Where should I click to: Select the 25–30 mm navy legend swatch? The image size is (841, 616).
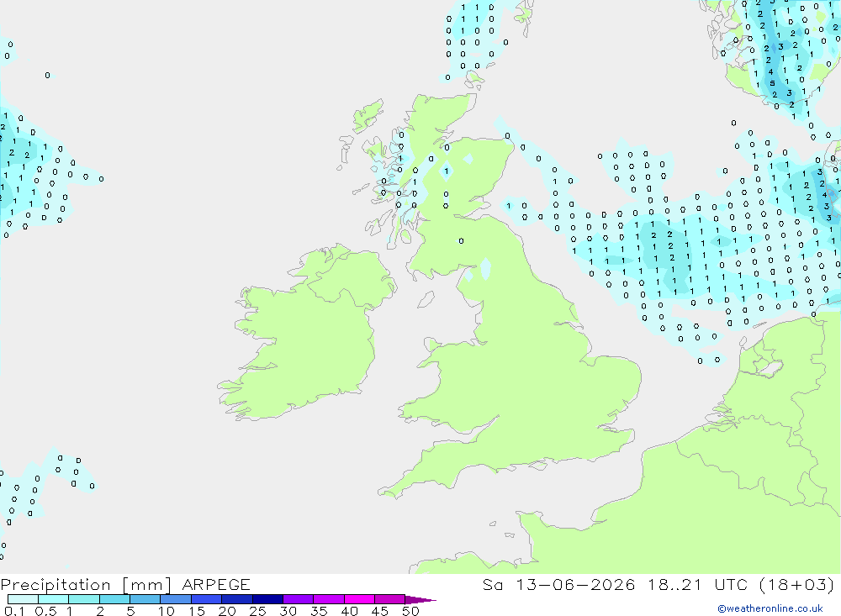click(267, 599)
